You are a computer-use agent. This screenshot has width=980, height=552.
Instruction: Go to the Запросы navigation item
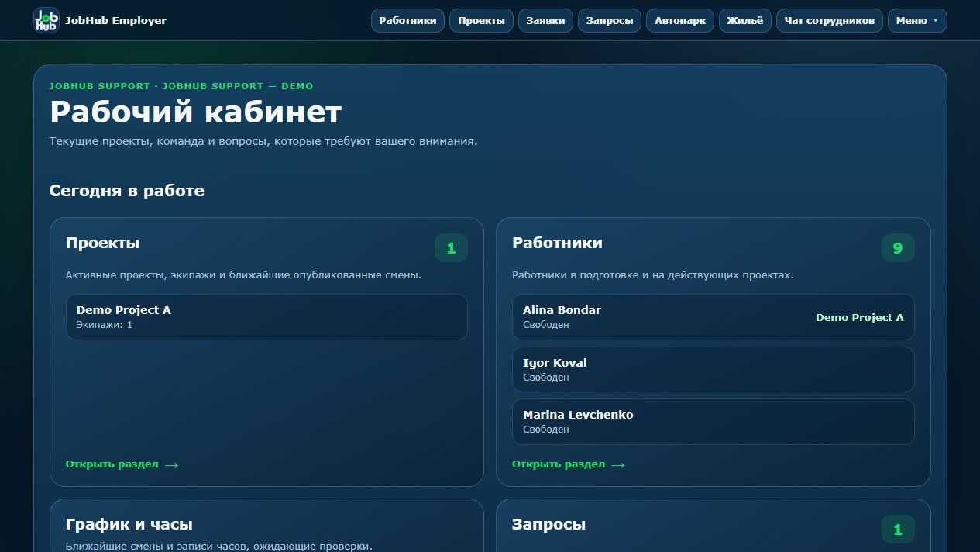(x=610, y=21)
